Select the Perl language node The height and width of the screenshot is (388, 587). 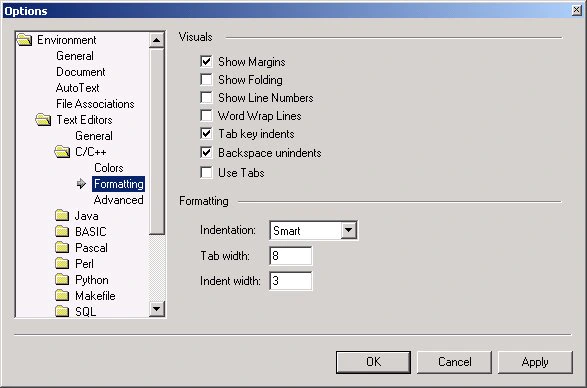pos(84,264)
